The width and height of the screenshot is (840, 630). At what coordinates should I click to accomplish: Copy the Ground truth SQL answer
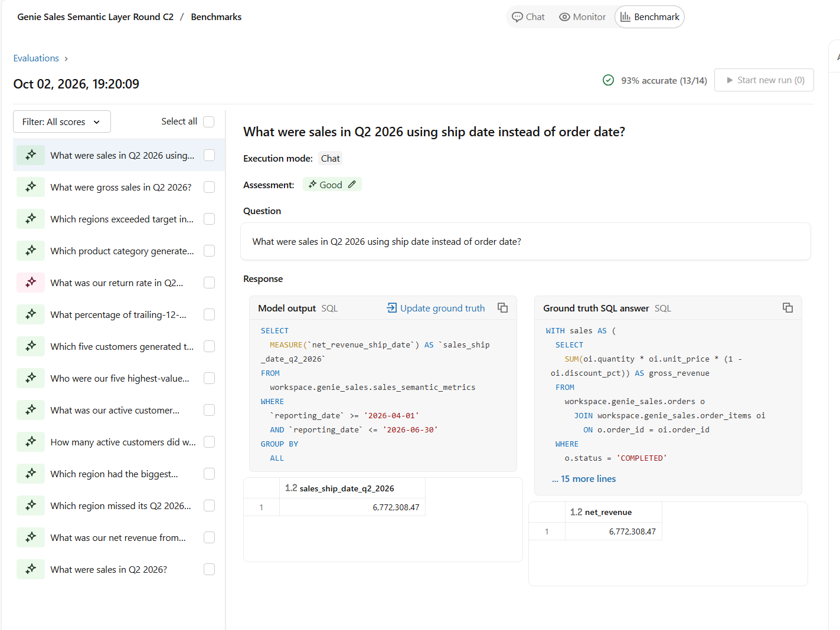coord(787,308)
